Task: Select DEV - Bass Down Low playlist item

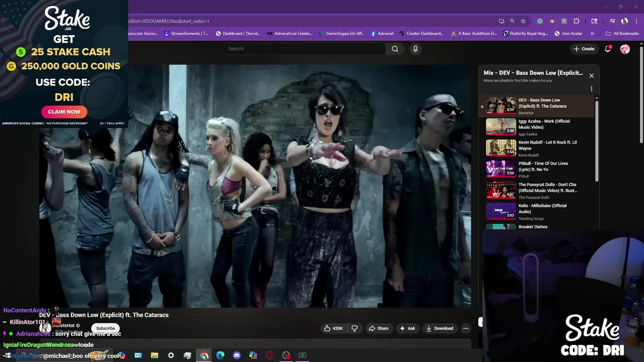Action: pyautogui.click(x=536, y=106)
